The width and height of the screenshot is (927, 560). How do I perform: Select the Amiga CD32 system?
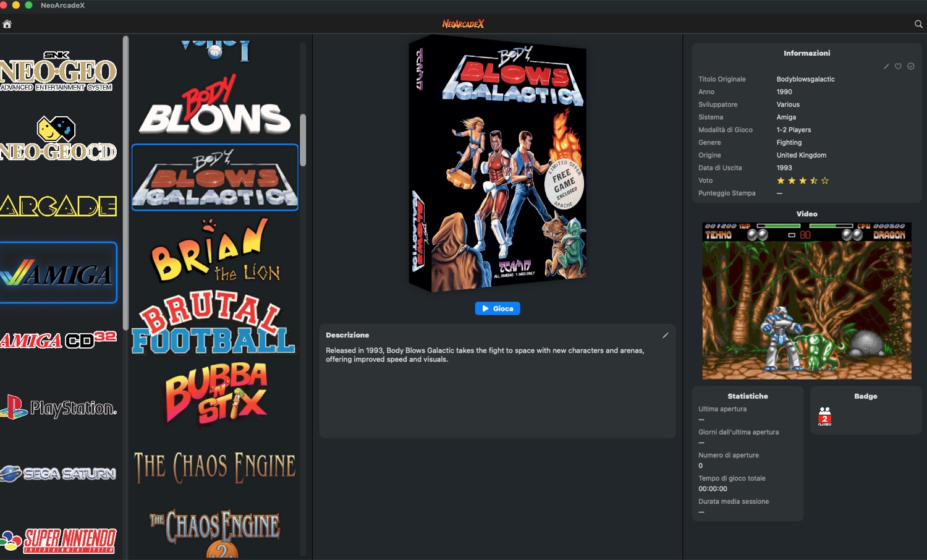[x=58, y=340]
